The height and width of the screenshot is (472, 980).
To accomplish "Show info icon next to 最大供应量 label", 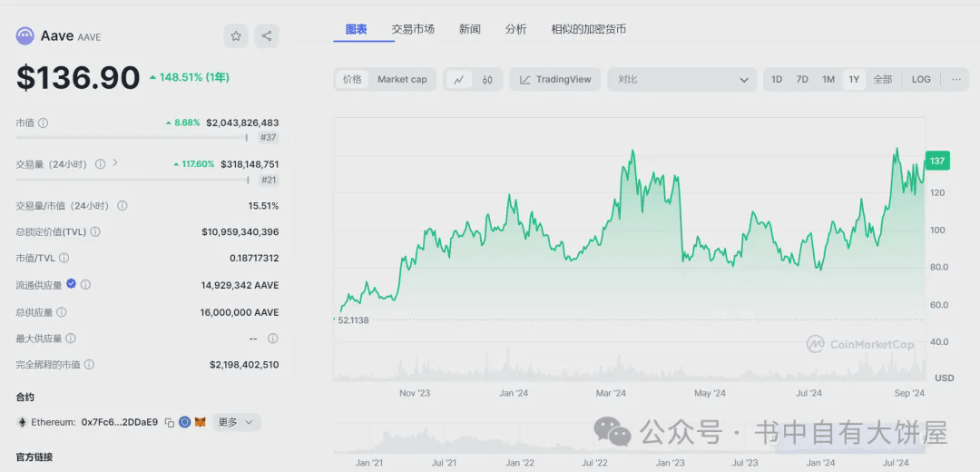I will coord(71,339).
